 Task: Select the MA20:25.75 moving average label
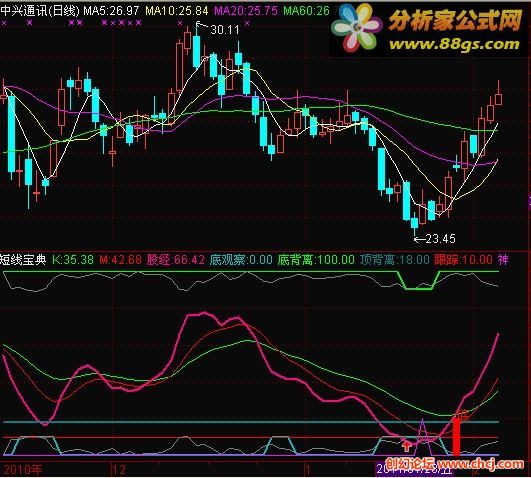(246, 11)
